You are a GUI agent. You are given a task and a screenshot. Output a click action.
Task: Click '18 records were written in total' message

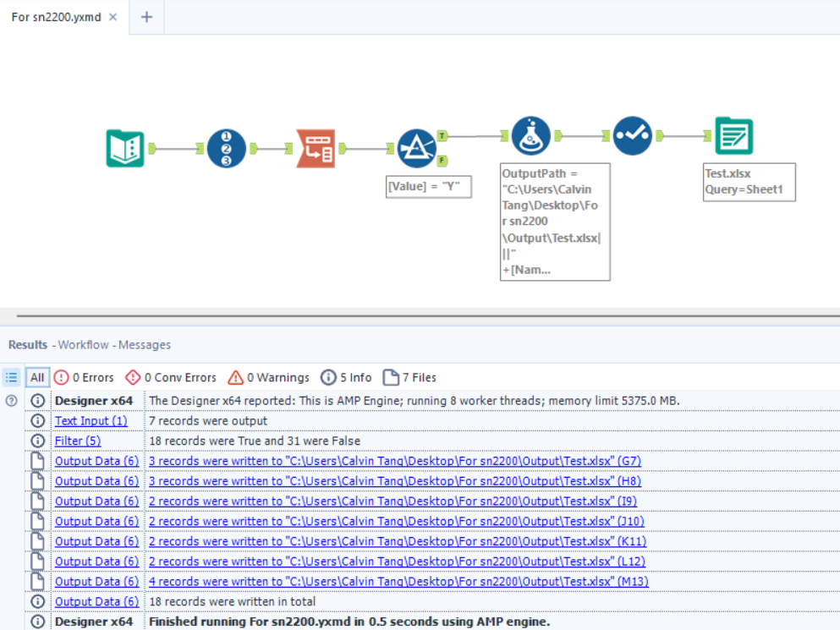click(x=232, y=601)
